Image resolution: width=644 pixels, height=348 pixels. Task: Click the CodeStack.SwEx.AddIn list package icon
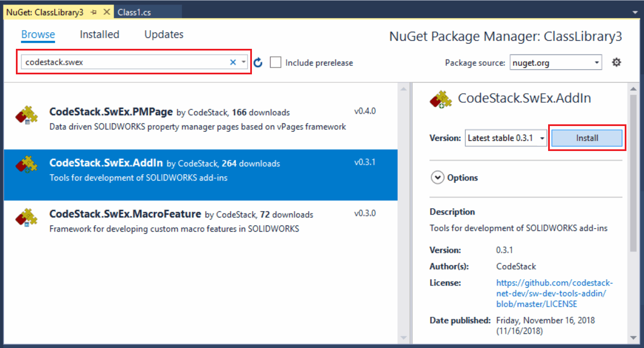[x=27, y=165]
